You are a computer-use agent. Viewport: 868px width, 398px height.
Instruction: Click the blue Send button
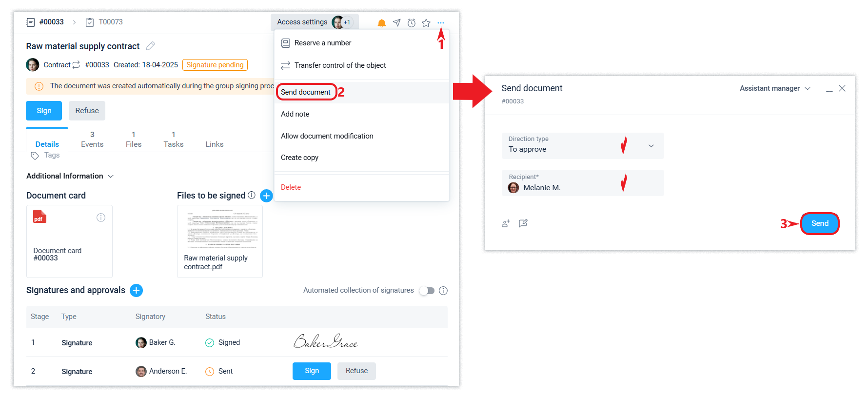[x=820, y=223]
